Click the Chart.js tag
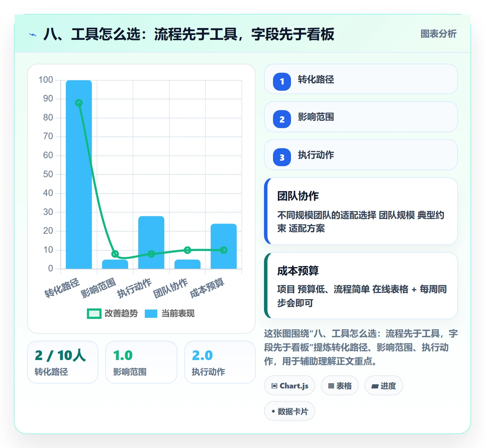 pyautogui.click(x=290, y=386)
